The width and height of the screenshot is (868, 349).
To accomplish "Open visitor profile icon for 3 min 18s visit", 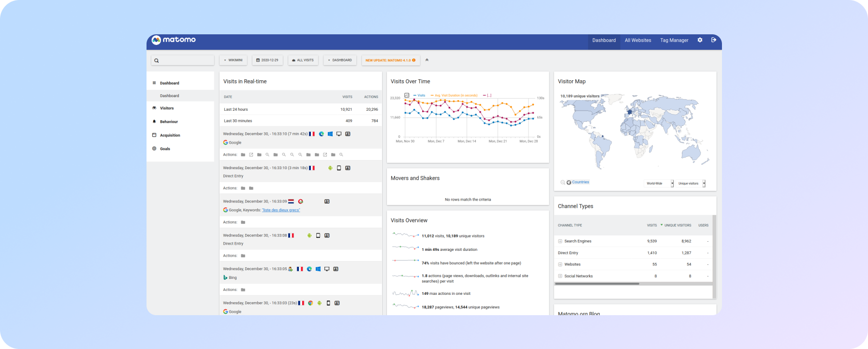I will click(x=348, y=168).
